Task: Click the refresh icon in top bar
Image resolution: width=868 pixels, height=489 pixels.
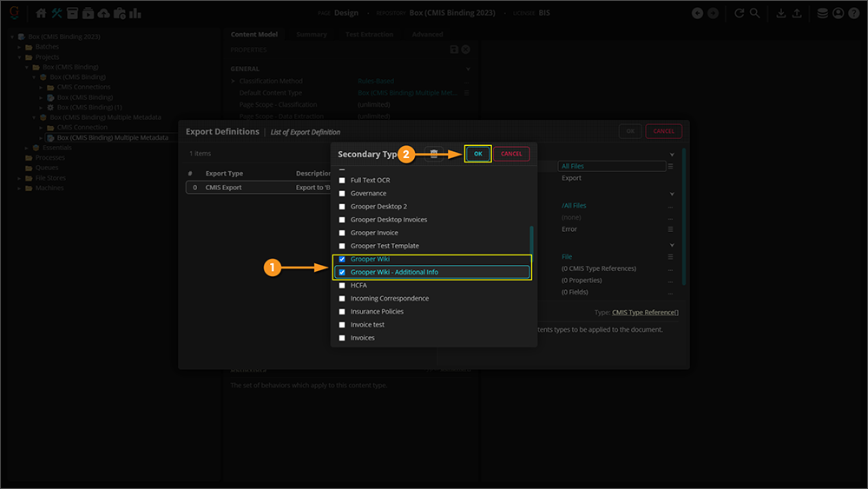Action: pyautogui.click(x=739, y=13)
